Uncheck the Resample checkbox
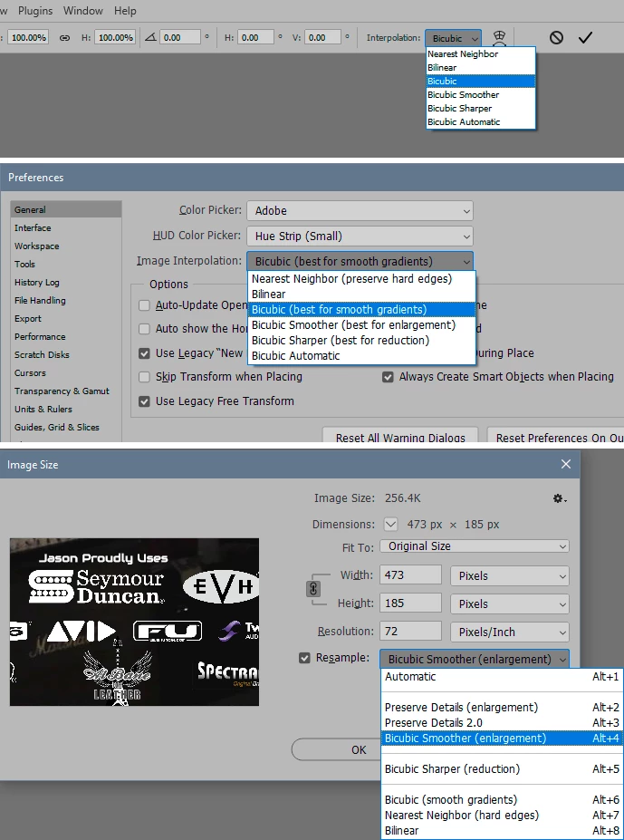Image resolution: width=624 pixels, height=840 pixels. pos(304,658)
